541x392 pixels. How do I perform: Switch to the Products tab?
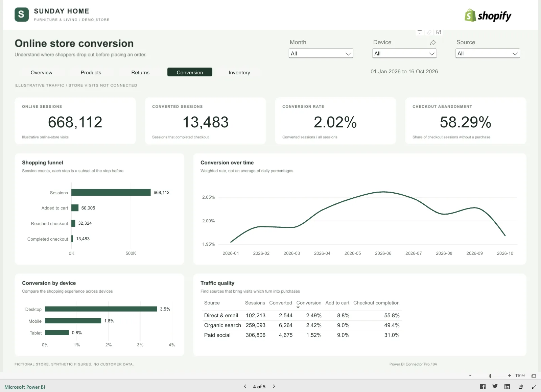click(91, 72)
